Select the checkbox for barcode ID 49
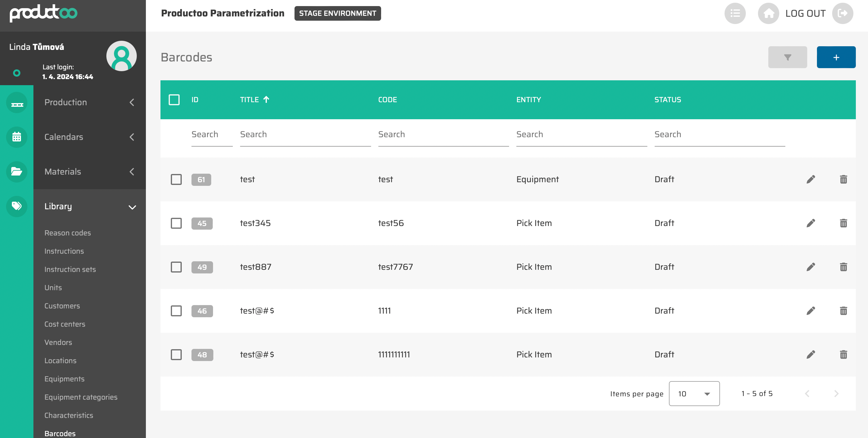The width and height of the screenshot is (868, 438). (x=176, y=267)
